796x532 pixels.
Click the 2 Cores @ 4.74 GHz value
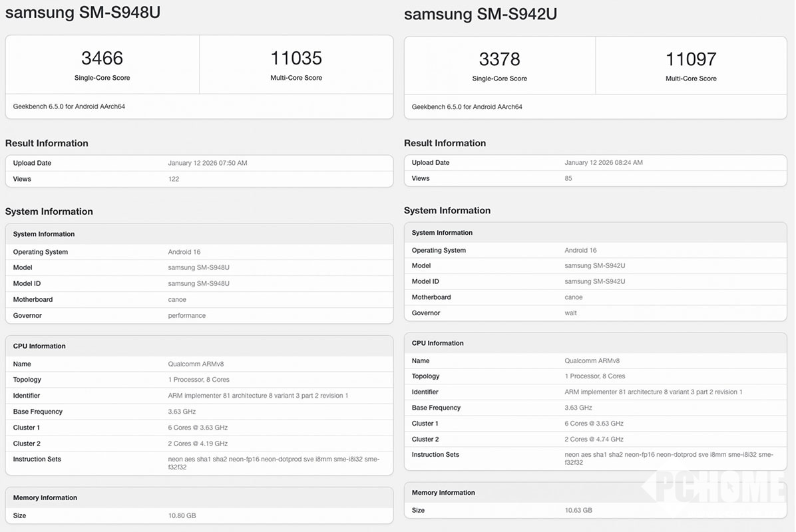coord(594,439)
